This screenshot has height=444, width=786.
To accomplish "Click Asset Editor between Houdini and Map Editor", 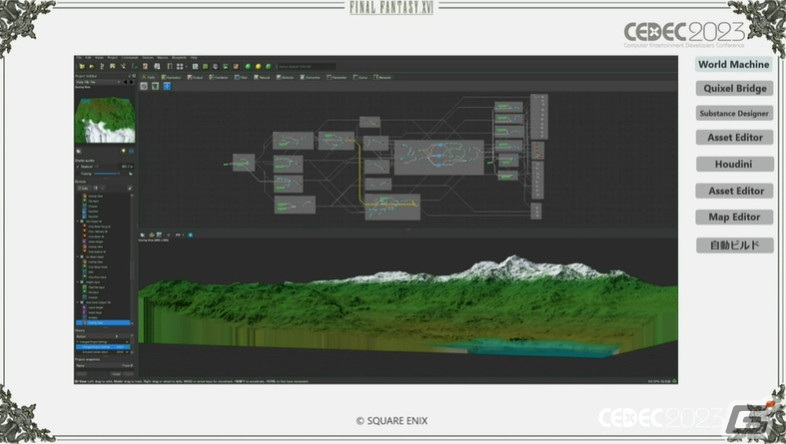I will pos(734,191).
